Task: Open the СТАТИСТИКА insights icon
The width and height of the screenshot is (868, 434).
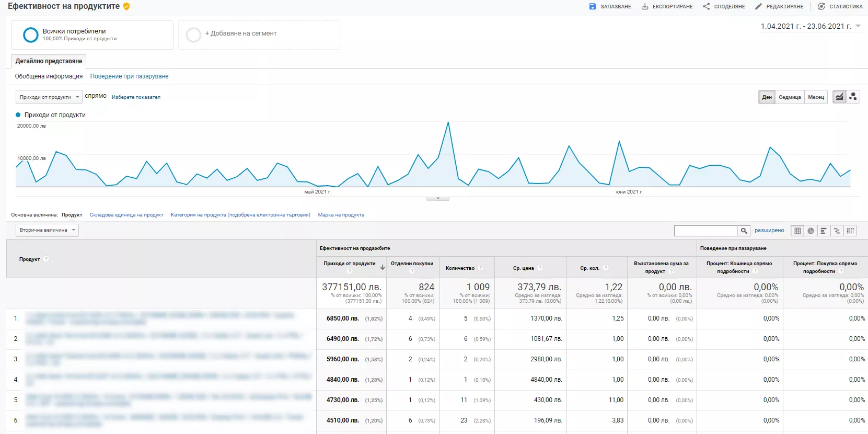Action: pos(821,6)
